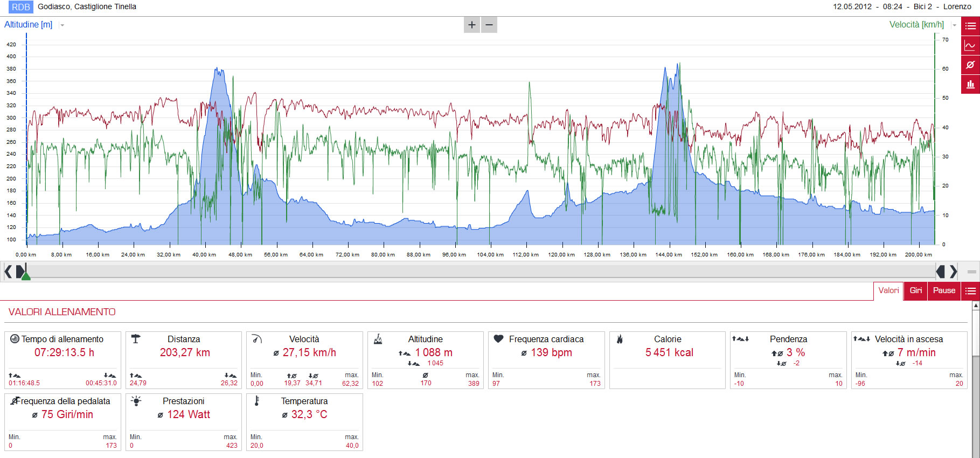The image size is (980, 458).
Task: Click the RDB badge
Action: point(21,7)
